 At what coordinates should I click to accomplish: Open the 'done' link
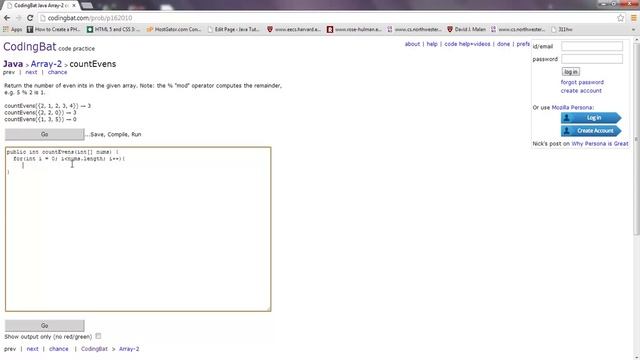[503, 44]
